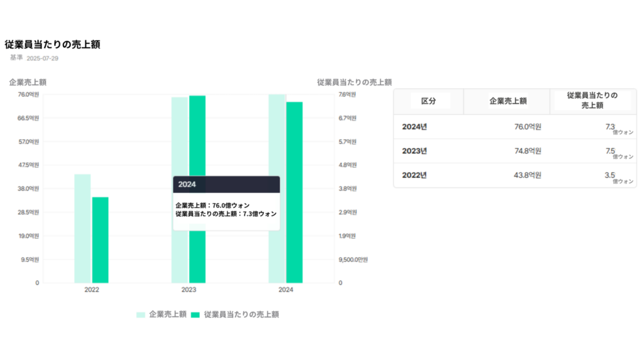Click the 基準 date 2025-07-29 text
644x362 pixels.
pos(42,58)
